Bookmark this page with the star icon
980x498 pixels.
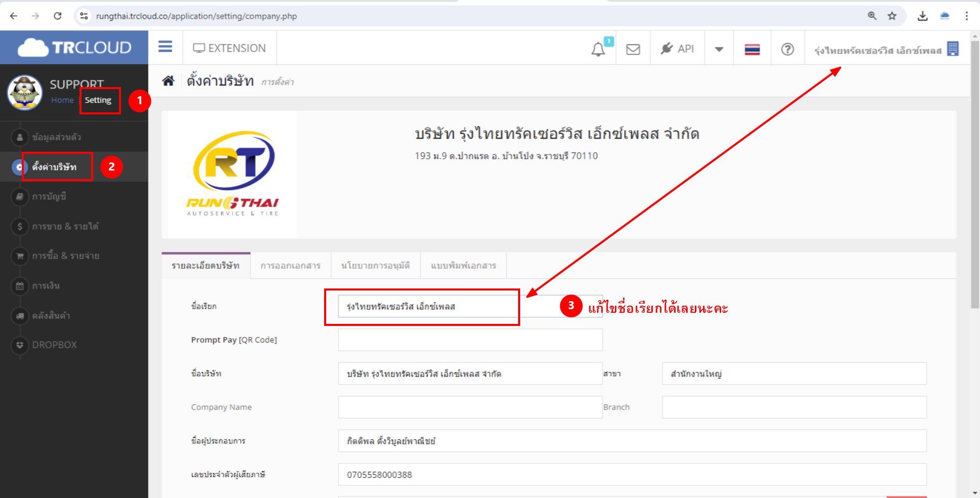click(892, 16)
